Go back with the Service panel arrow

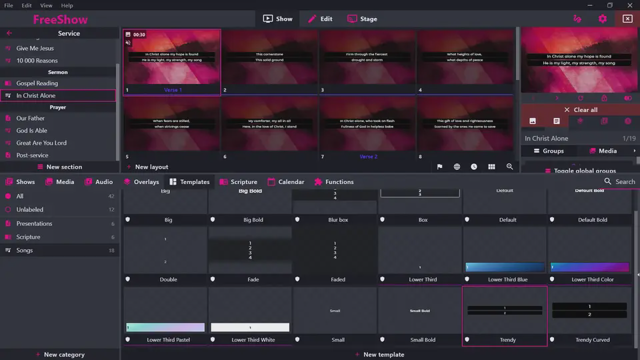pos(9,33)
